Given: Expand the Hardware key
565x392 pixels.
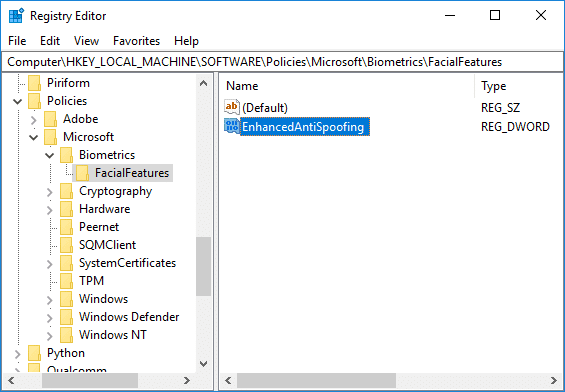Looking at the screenshot, I should point(50,210).
